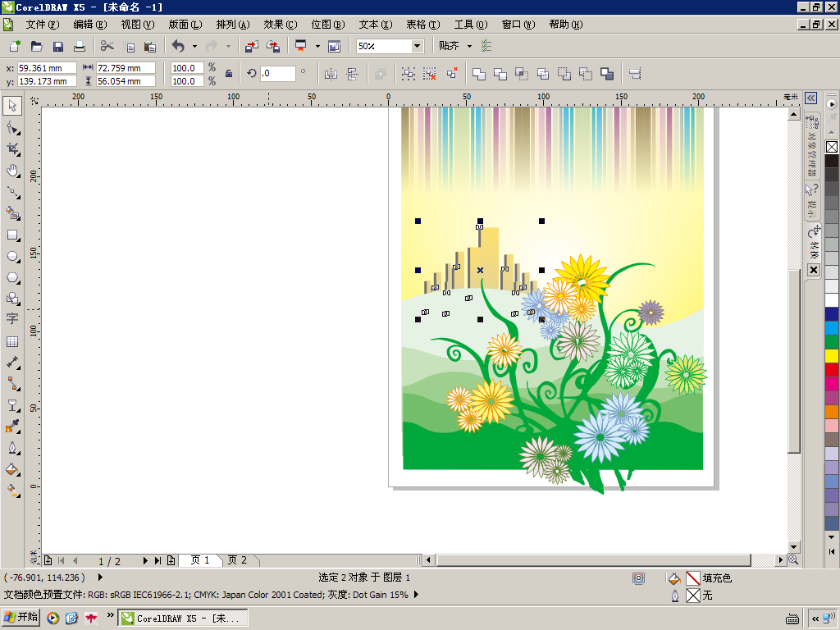The image size is (840, 630).
Task: Pick the Interactive blend tool
Action: [12, 405]
